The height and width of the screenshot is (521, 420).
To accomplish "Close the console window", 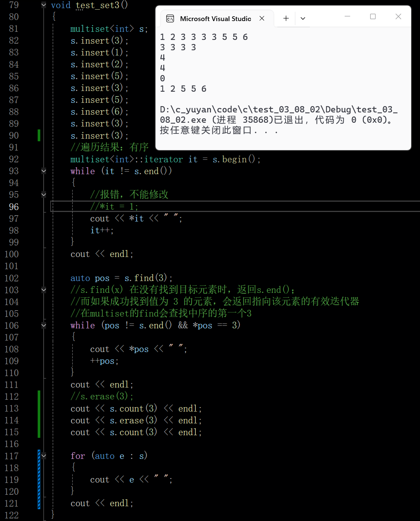I will point(398,17).
